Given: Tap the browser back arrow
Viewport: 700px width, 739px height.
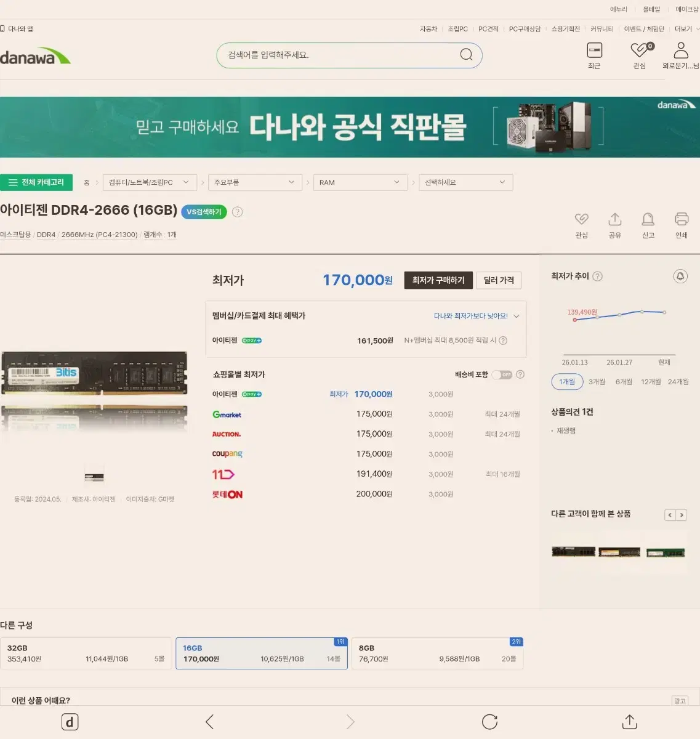Looking at the screenshot, I should (210, 722).
